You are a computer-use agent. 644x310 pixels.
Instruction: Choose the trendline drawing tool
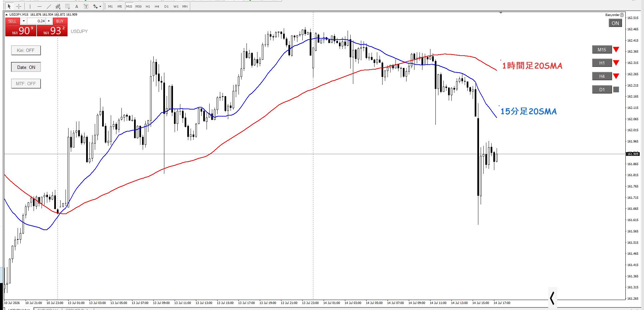pos(49,6)
